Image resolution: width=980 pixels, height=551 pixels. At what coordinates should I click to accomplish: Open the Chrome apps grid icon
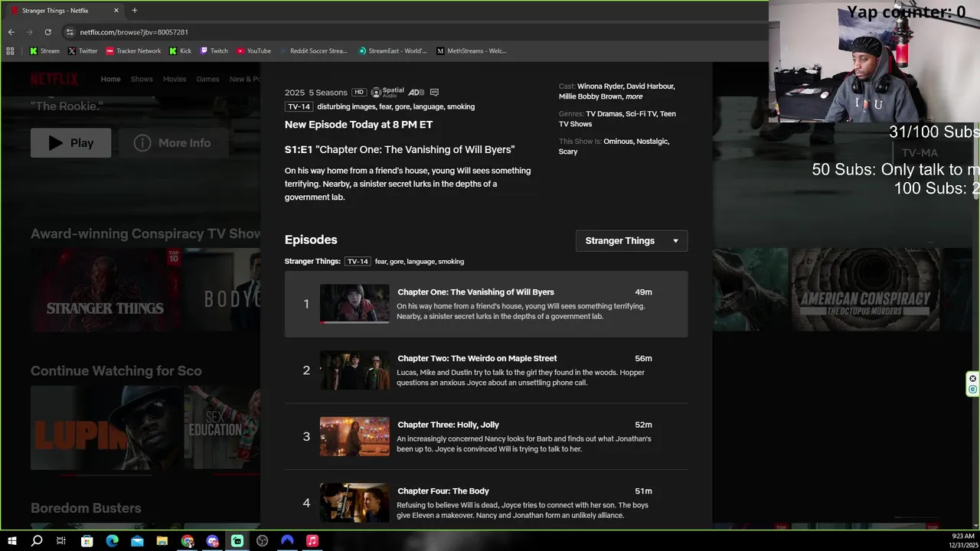coord(10,51)
